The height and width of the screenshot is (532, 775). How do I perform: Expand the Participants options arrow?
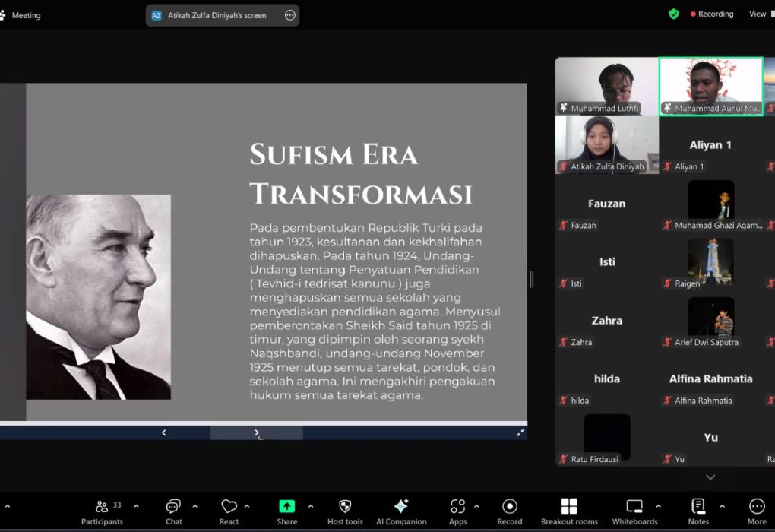137,506
